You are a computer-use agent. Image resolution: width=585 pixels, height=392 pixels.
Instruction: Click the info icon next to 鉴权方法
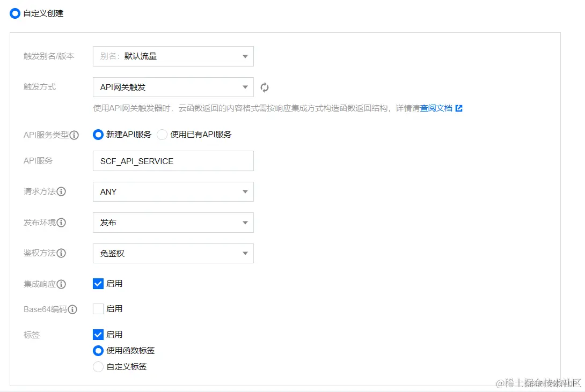click(x=61, y=253)
